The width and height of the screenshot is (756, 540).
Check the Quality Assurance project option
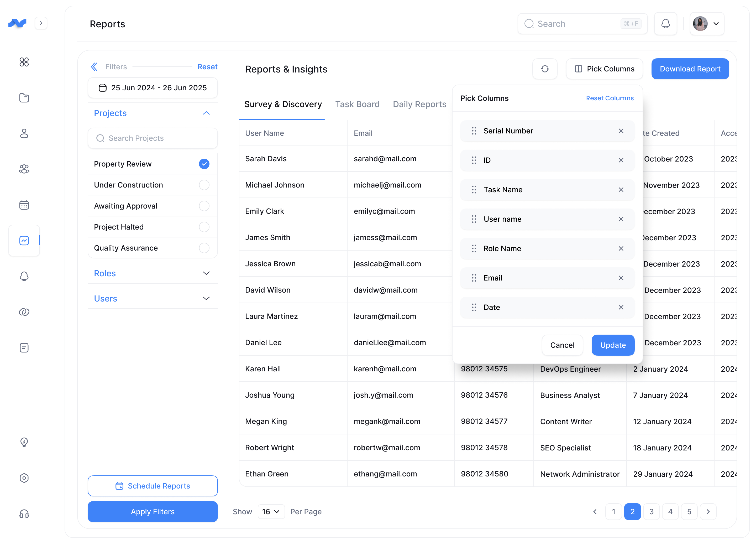[x=204, y=248]
